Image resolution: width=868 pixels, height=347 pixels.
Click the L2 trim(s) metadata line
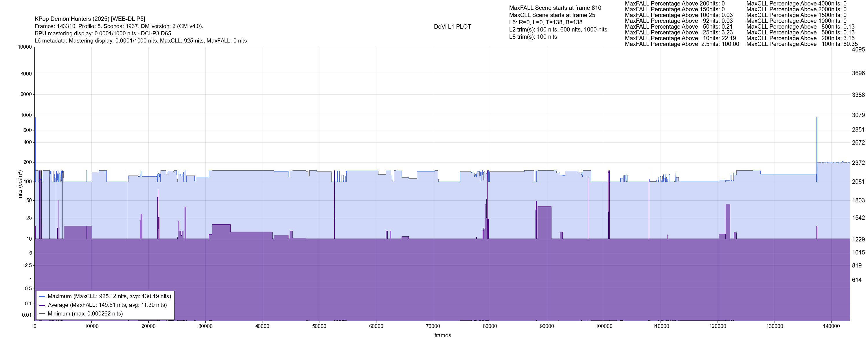pyautogui.click(x=558, y=30)
